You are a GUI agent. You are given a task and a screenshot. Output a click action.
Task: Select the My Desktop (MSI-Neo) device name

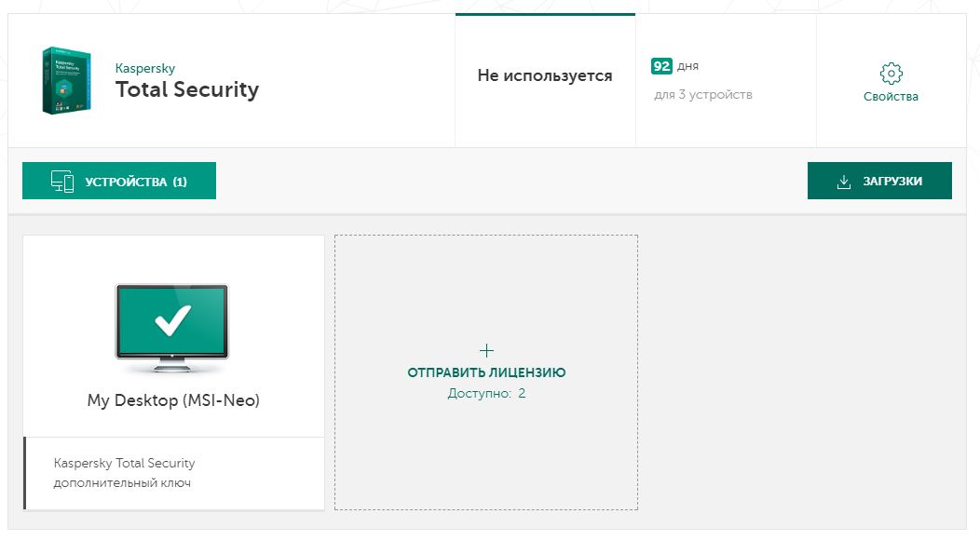coord(173,400)
